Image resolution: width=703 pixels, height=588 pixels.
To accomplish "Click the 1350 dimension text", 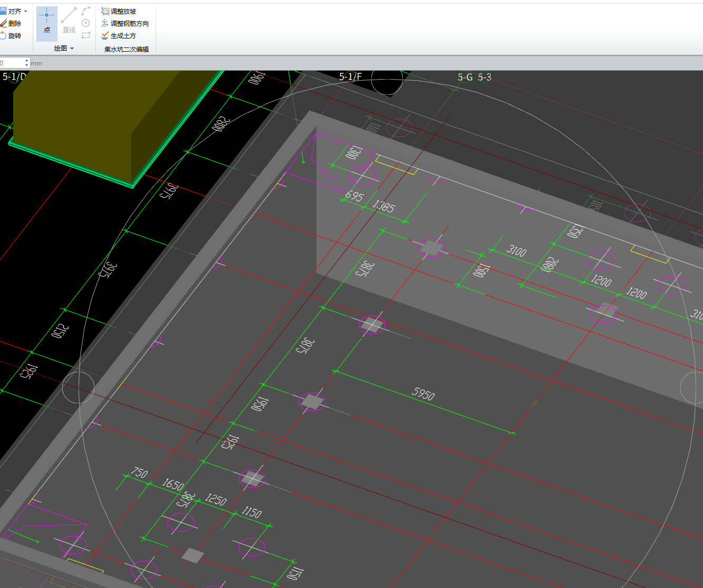I will [575, 231].
